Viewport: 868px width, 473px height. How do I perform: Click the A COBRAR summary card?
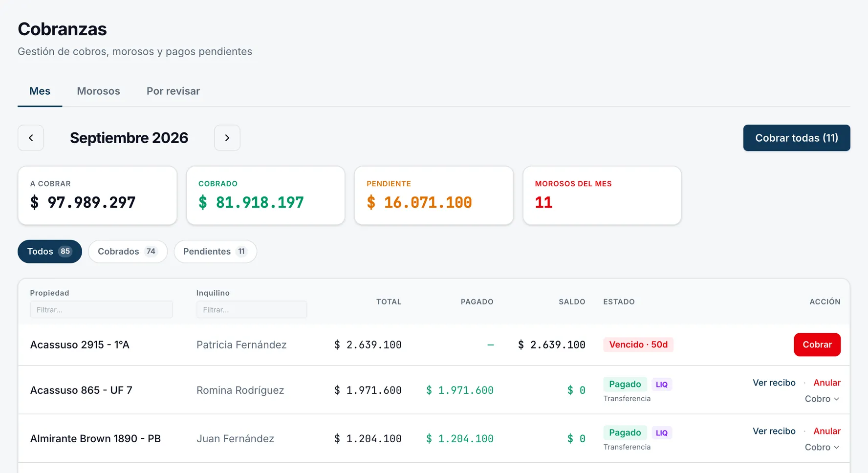point(98,195)
